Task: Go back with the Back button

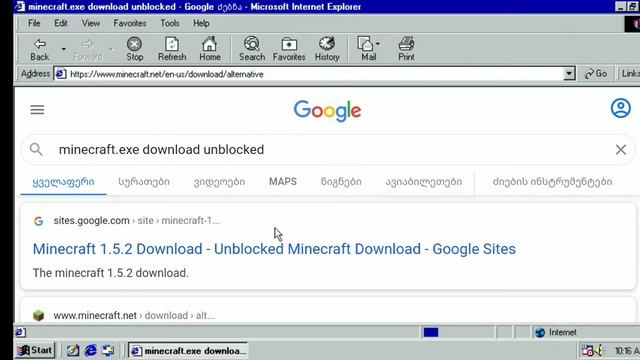Action: point(40,49)
